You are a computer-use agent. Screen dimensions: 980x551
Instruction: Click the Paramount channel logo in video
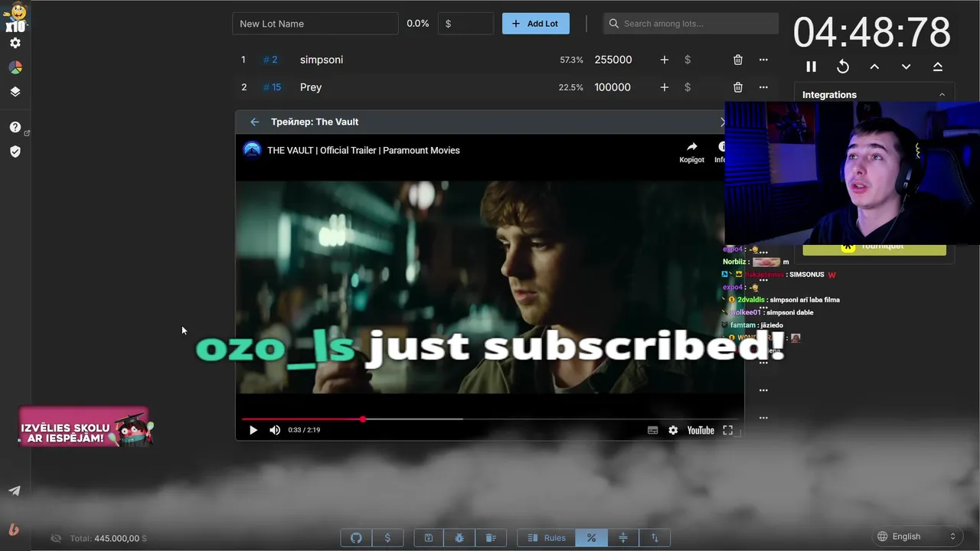pos(252,150)
